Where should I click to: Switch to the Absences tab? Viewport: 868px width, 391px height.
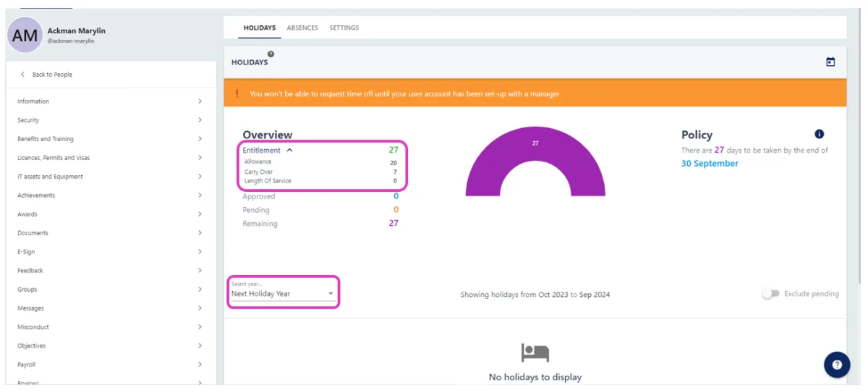tap(302, 28)
